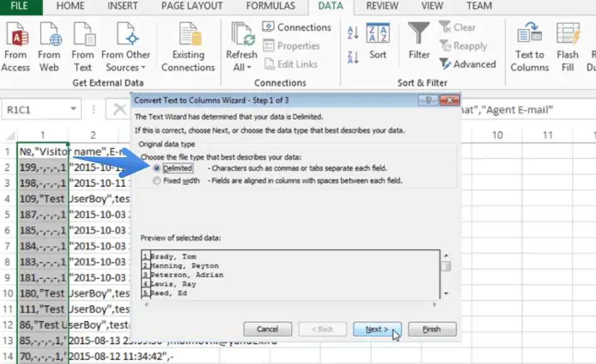
Task: Switch to the PAGE LAYOUT tab
Action: coord(192,6)
